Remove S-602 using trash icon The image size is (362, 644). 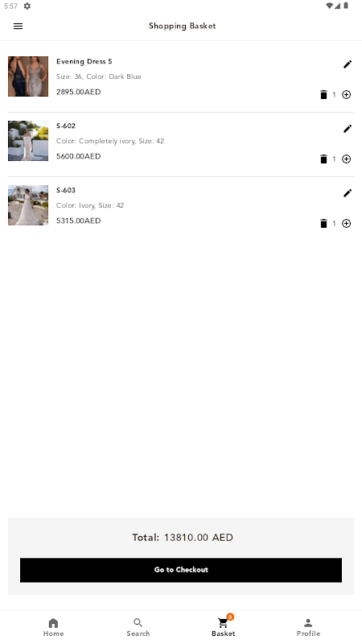pyautogui.click(x=323, y=159)
